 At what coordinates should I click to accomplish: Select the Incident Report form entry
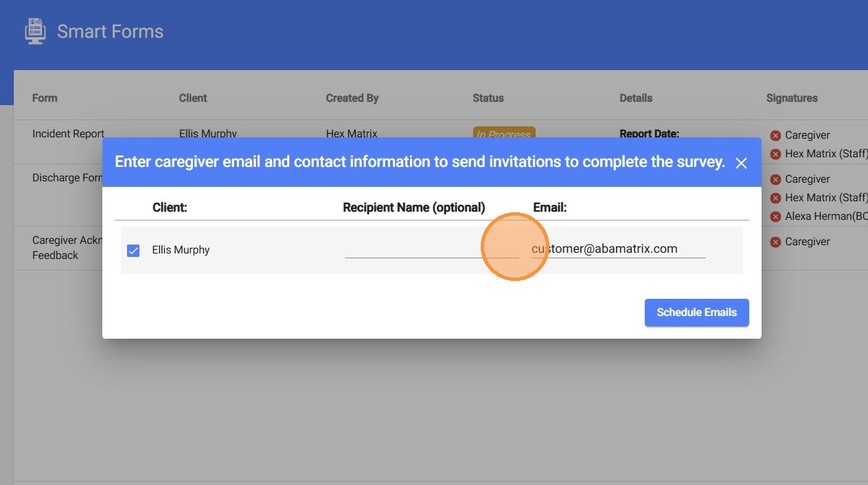(x=68, y=134)
